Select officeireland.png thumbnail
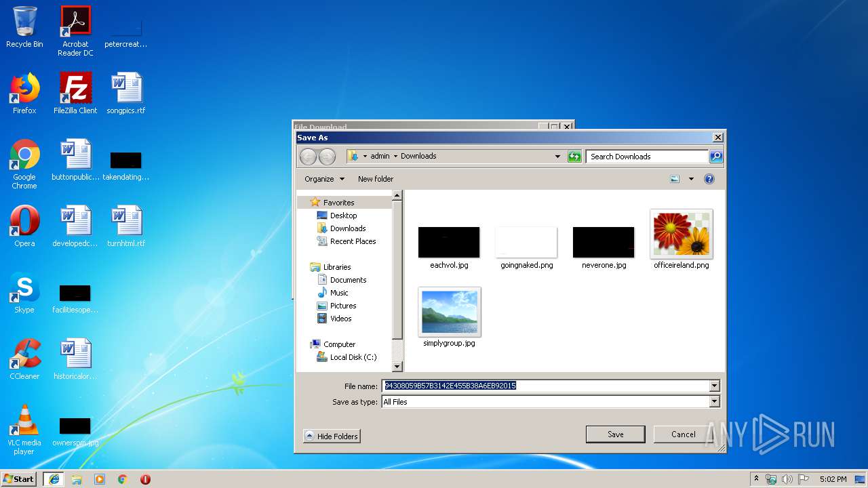 click(x=682, y=239)
